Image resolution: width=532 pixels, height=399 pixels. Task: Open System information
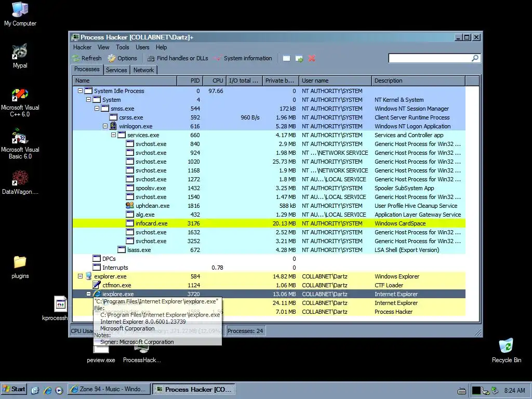(x=243, y=58)
